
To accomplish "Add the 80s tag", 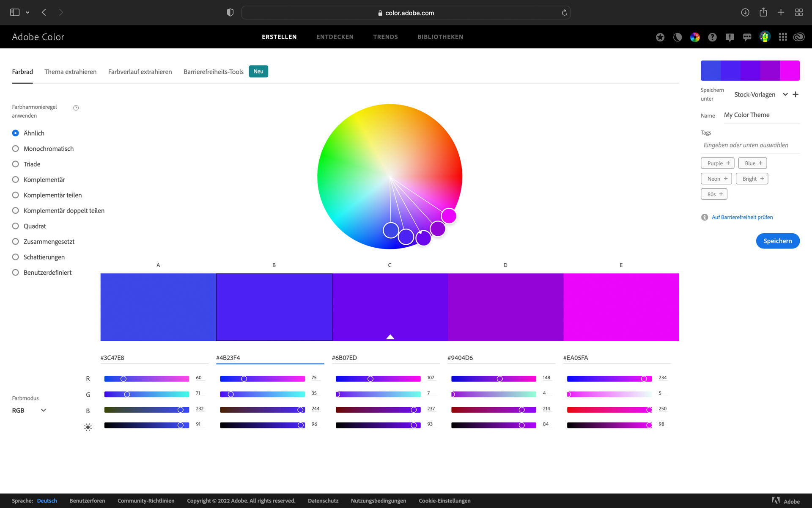I will tap(714, 194).
